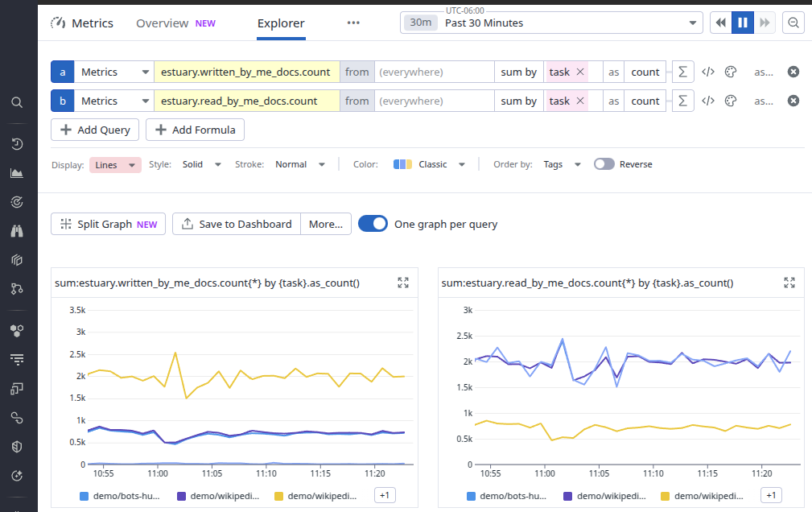Image resolution: width=812 pixels, height=512 pixels.
Task: Open search from the sidebar magnifier icon
Action: [x=17, y=102]
